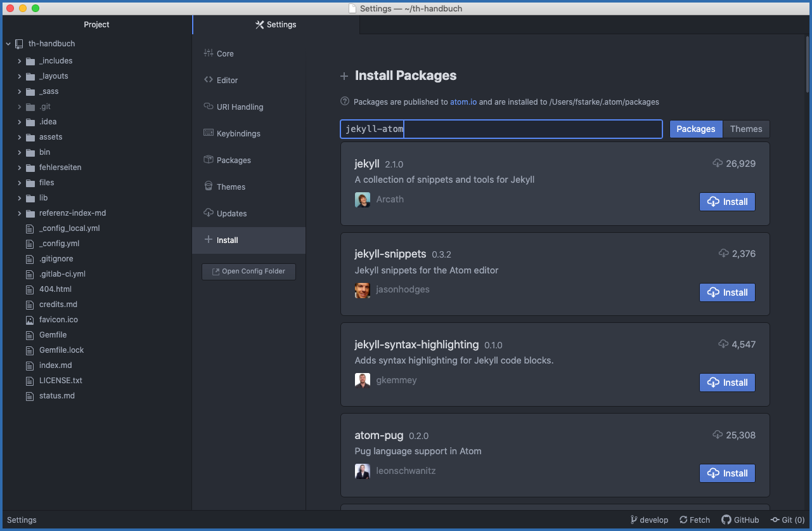Install the jekyll-syntax-highlighting package
The image size is (812, 531).
click(727, 383)
